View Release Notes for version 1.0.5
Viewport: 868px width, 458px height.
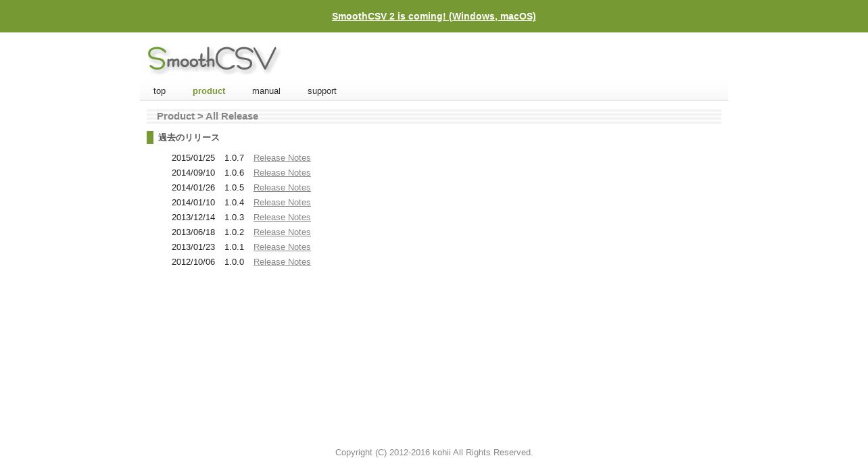coord(282,188)
